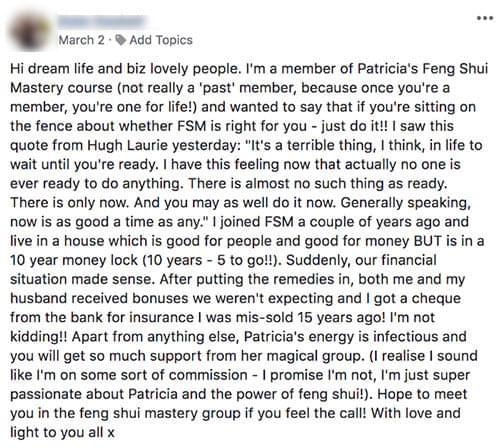Open the blurred author profile picture

tap(28, 31)
